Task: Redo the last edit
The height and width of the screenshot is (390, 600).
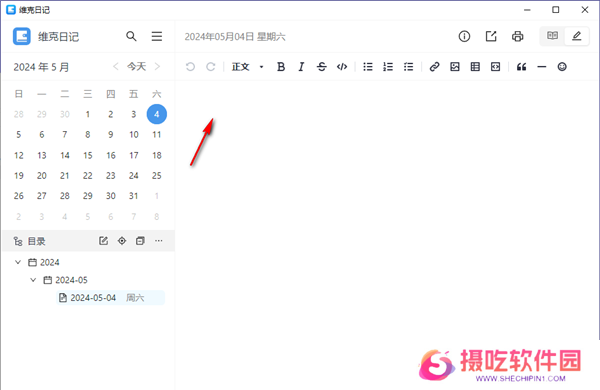Action: point(210,67)
